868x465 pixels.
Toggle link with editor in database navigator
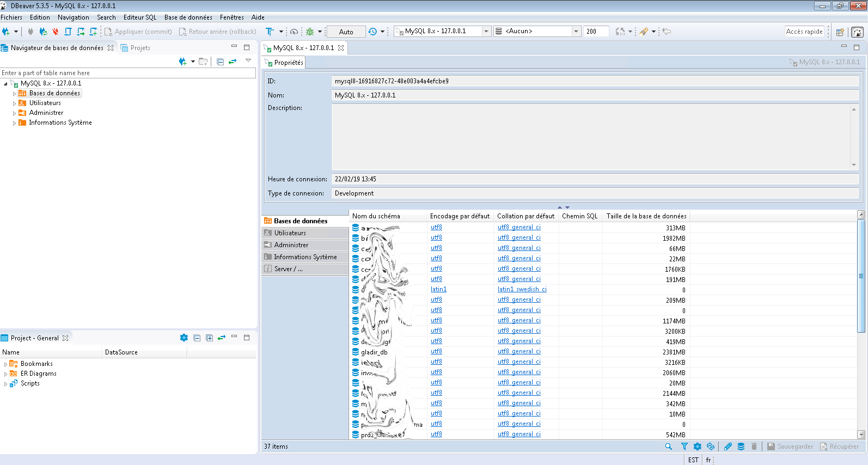[233, 62]
